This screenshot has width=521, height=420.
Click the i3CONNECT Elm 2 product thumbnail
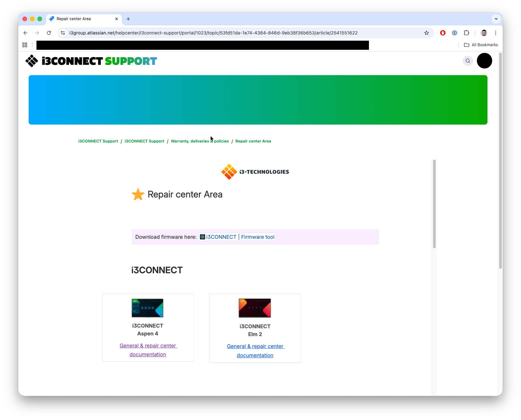[x=255, y=308]
